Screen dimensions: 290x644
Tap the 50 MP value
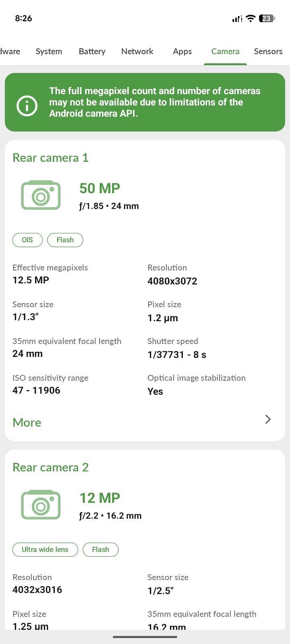tap(99, 188)
